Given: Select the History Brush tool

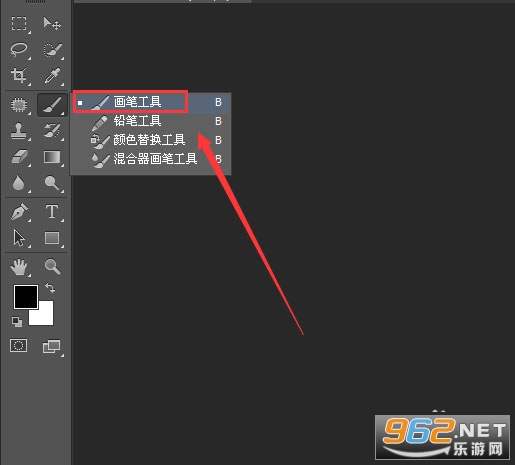Looking at the screenshot, I should [x=52, y=131].
